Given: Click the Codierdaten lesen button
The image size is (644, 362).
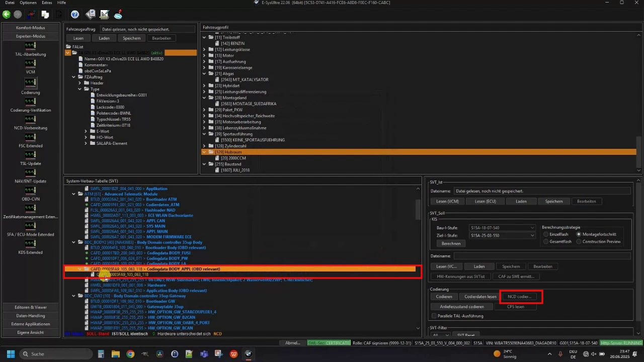Looking at the screenshot, I should pyautogui.click(x=480, y=297).
